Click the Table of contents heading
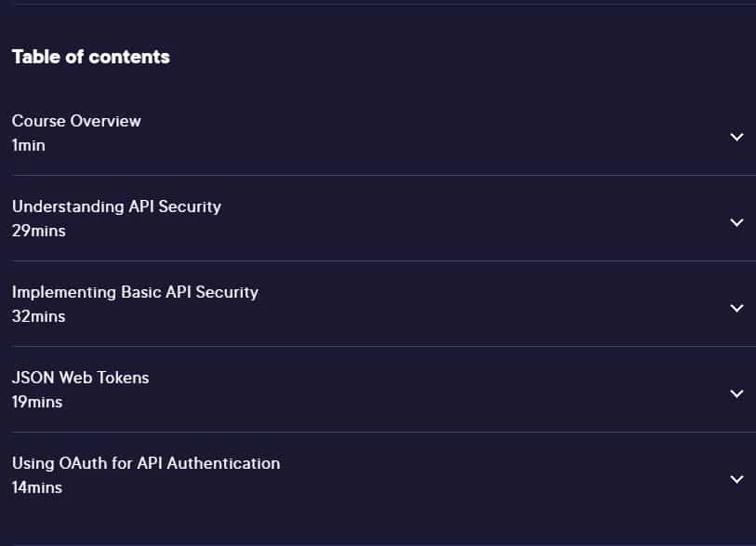The width and height of the screenshot is (756, 546). coord(90,57)
